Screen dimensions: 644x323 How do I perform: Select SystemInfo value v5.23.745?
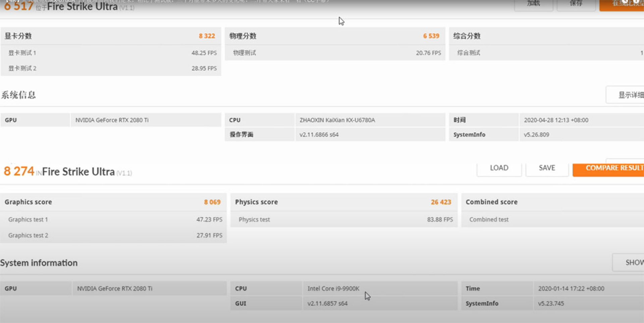551,304
